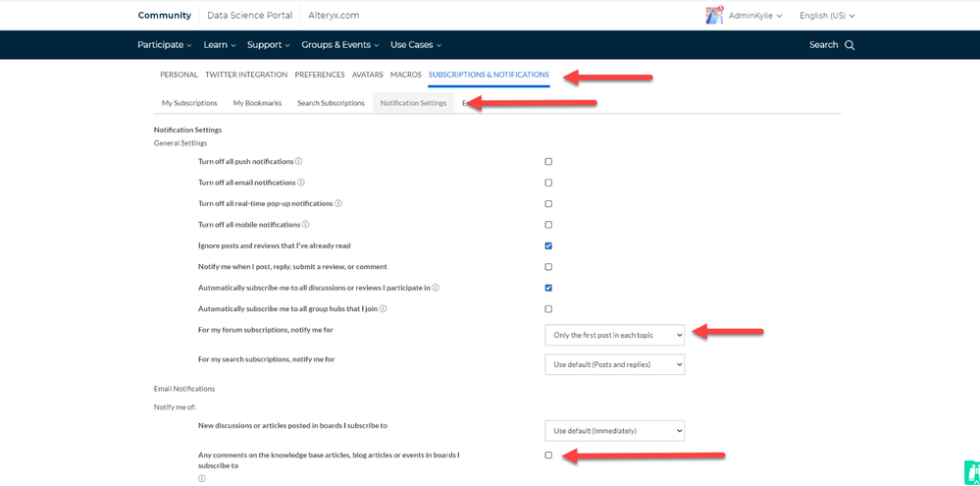Go to Community link
The image size is (980, 486).
click(x=165, y=16)
